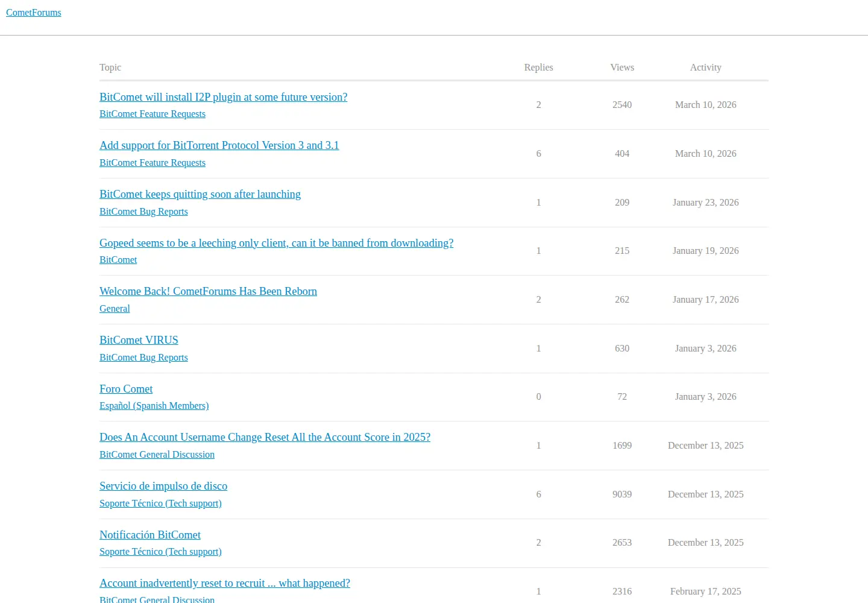Open the 'General' category link
Viewport: 868px width, 603px height.
[x=115, y=309]
